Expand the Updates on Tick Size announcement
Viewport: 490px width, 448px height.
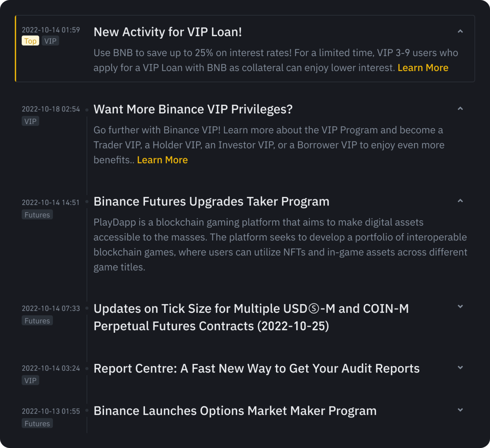tap(461, 306)
